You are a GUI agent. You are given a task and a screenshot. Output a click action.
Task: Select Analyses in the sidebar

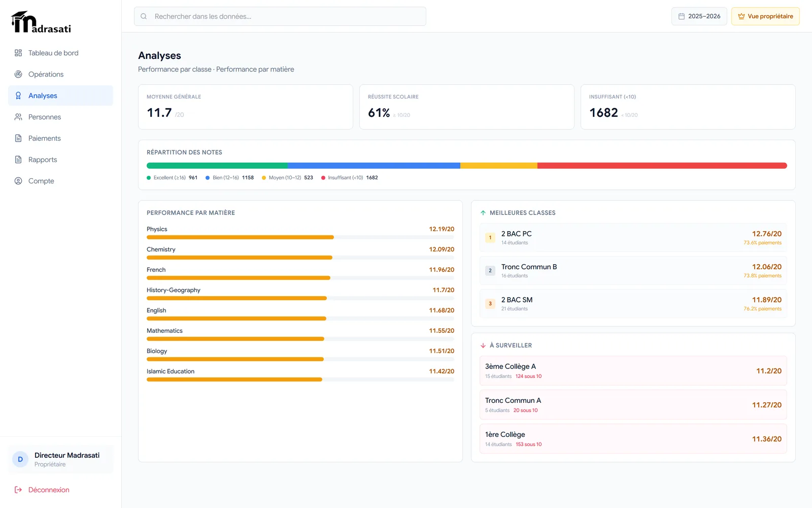60,96
